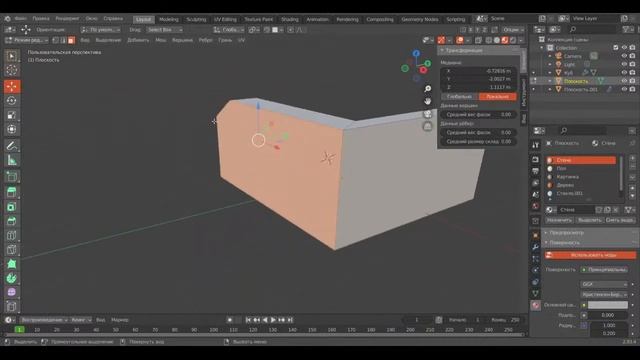Click the median X coordinate field
Screen dimensions: 640x360
pos(478,71)
